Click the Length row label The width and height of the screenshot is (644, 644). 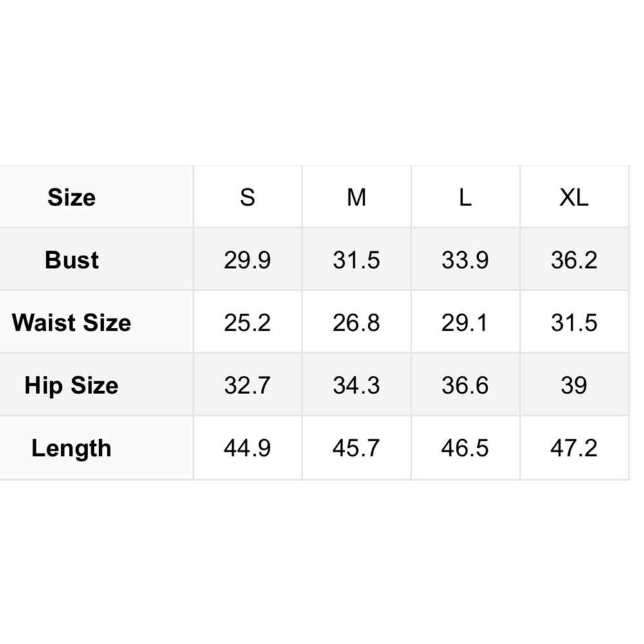71,448
